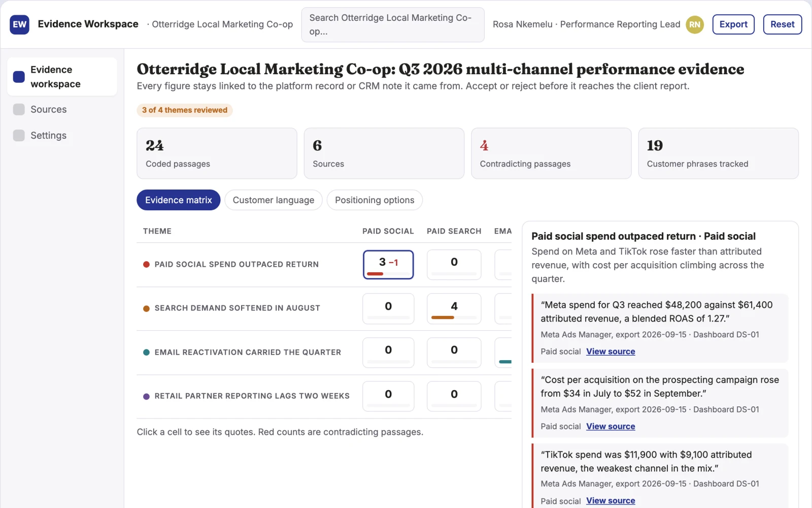Switch to the Customer language tab
Viewport: 812px width, 508px height.
tap(274, 200)
